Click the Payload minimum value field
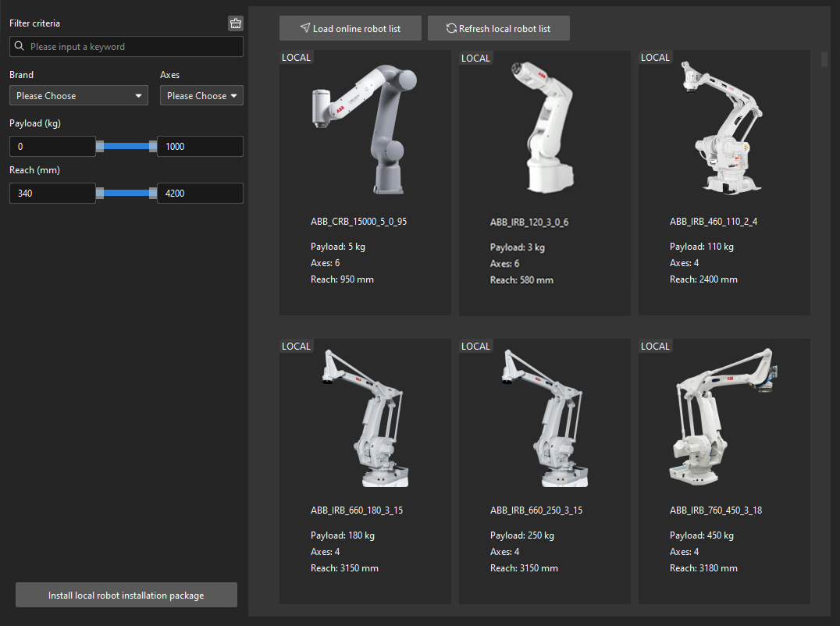 52,147
